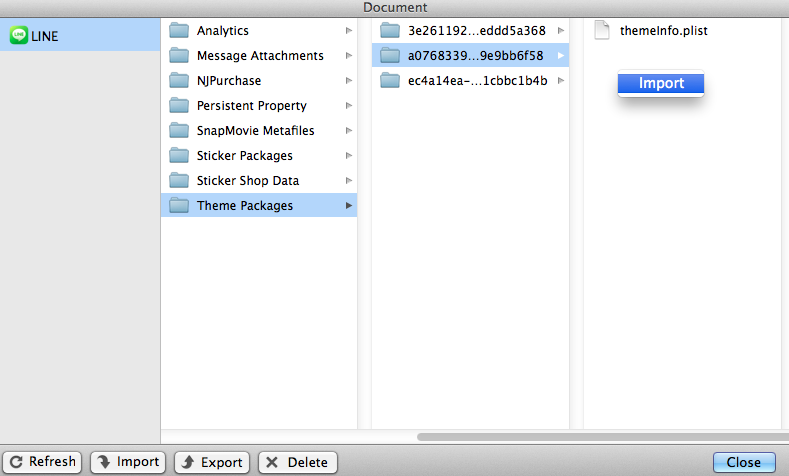Select the LINE app icon in sidebar

pyautogui.click(x=19, y=35)
